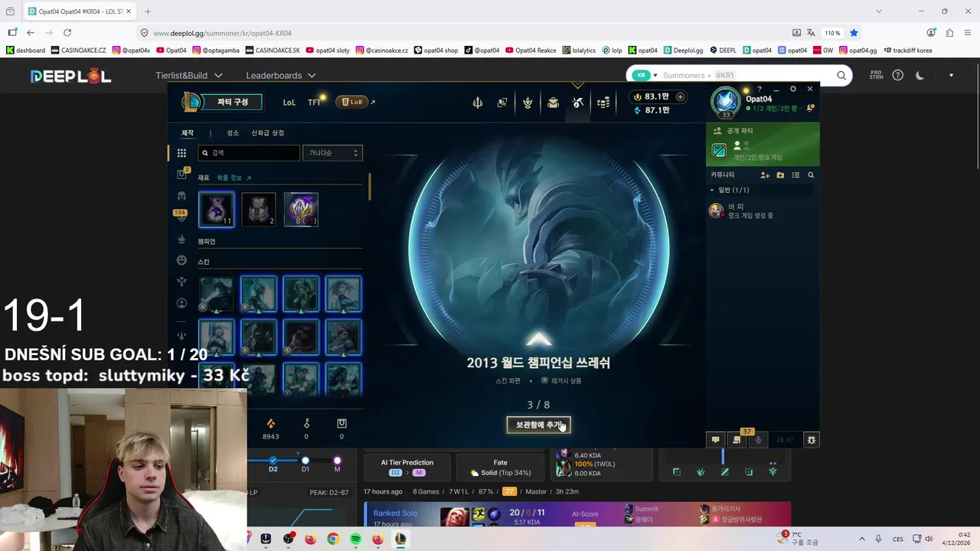
Task: Click the 보관함에 추가 button
Action: pos(539,425)
